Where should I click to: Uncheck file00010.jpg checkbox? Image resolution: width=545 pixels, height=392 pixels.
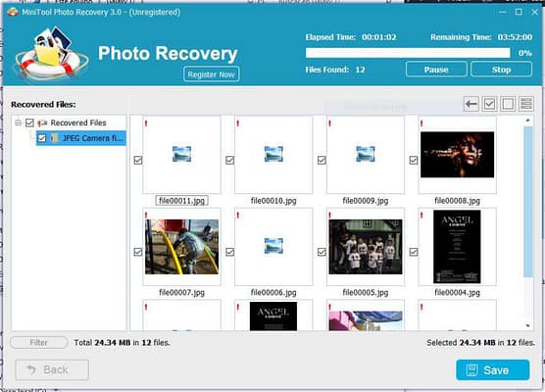click(229, 160)
